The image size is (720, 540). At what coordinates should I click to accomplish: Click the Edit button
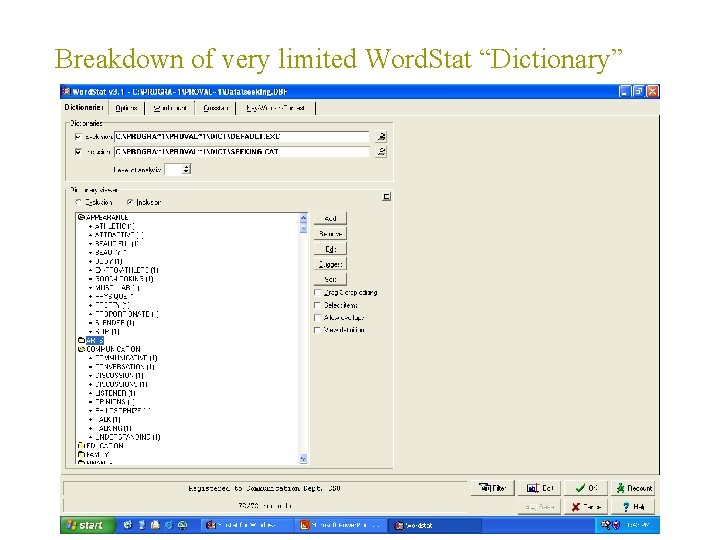[330, 249]
